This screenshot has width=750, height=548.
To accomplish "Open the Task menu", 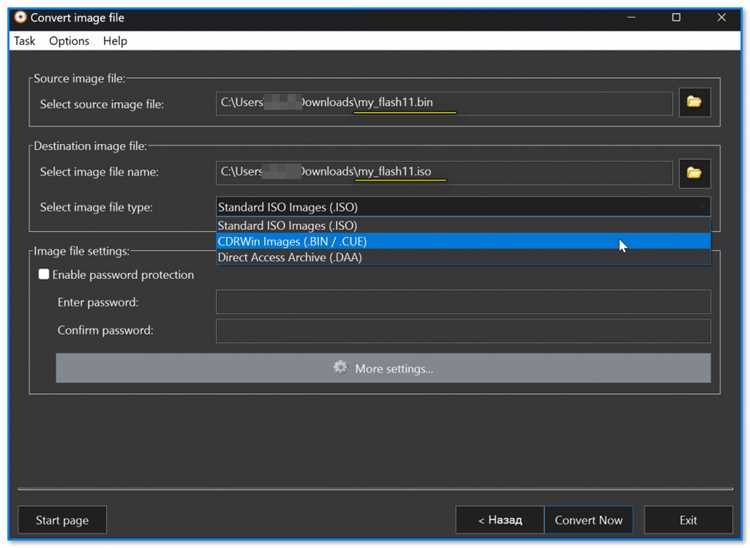I will (24, 41).
